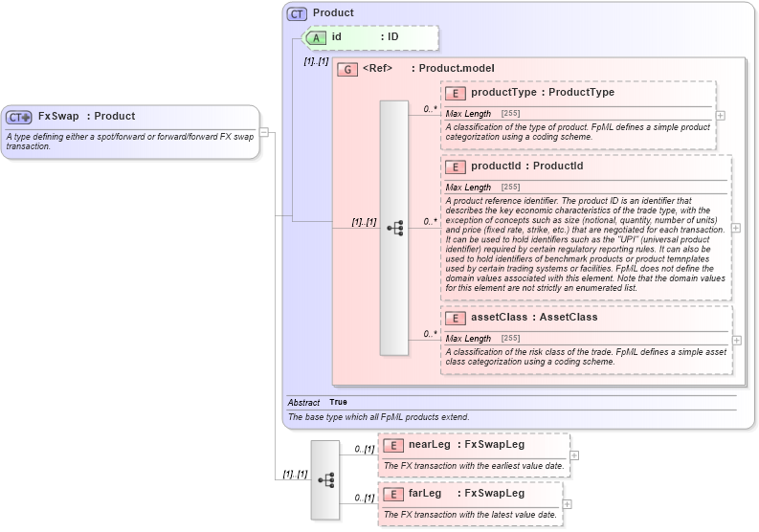The height and width of the screenshot is (532, 759).
Task: Click the E icon of productType
Action: tap(456, 94)
